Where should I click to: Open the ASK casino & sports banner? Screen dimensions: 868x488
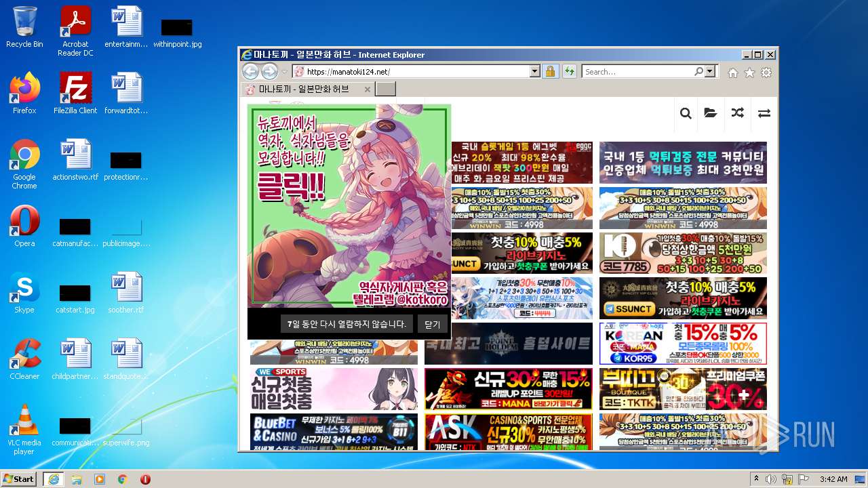[x=509, y=432]
